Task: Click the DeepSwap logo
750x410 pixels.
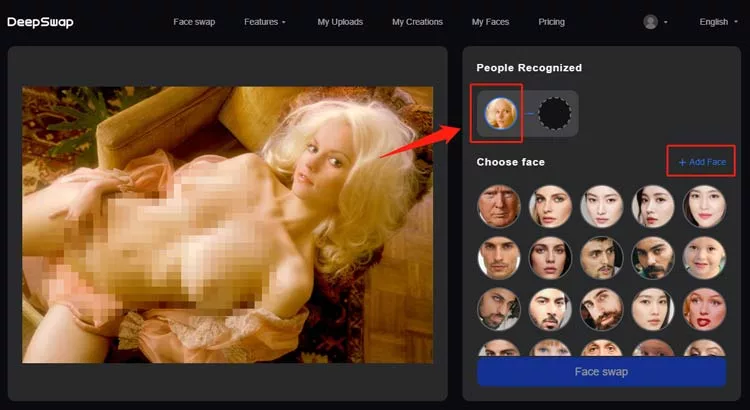Action: [40, 22]
